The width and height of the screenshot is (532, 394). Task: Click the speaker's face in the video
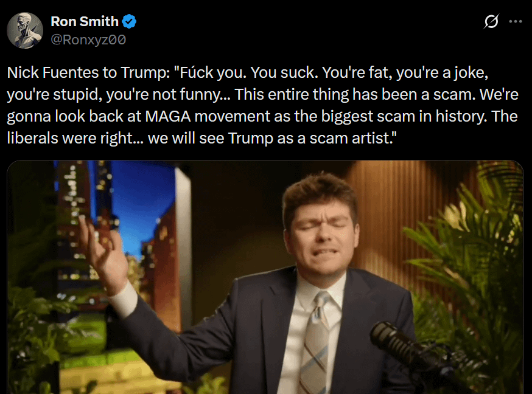(x=321, y=237)
